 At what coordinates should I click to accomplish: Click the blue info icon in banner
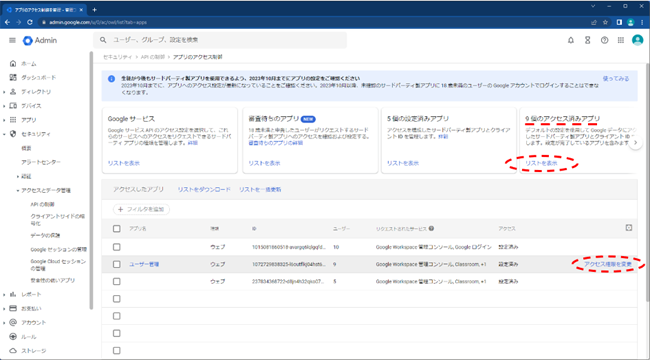click(x=111, y=79)
